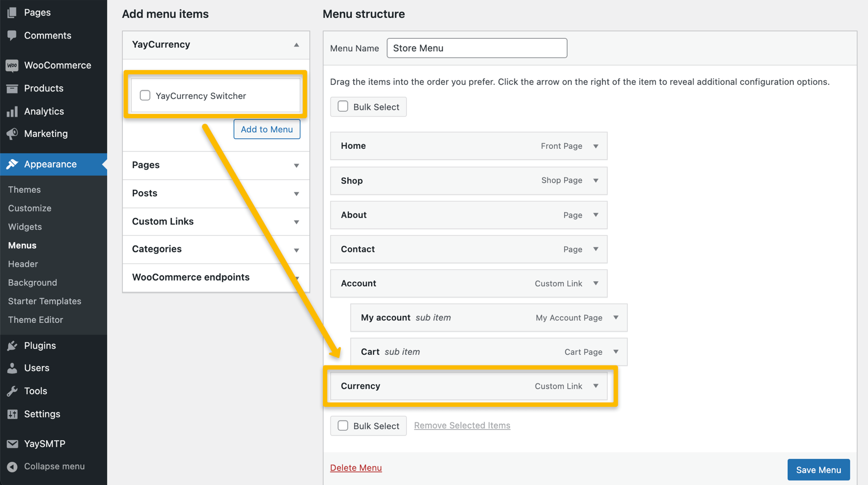Open configuration options for the Currency item

click(x=596, y=386)
